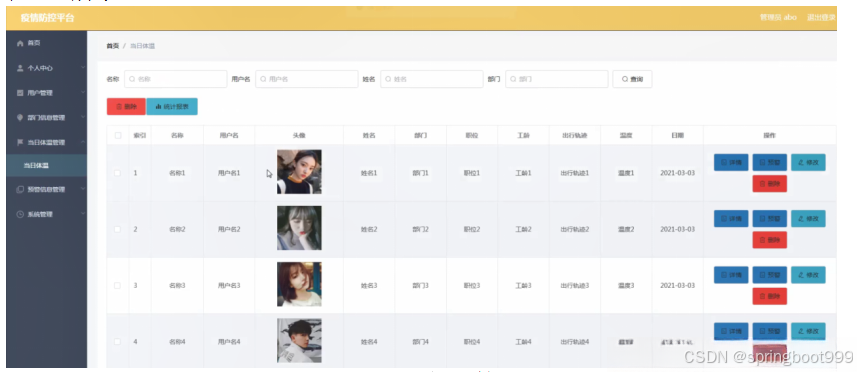This screenshot has width=857, height=372.
Task: Click the 操作 column header
Action: (x=770, y=135)
